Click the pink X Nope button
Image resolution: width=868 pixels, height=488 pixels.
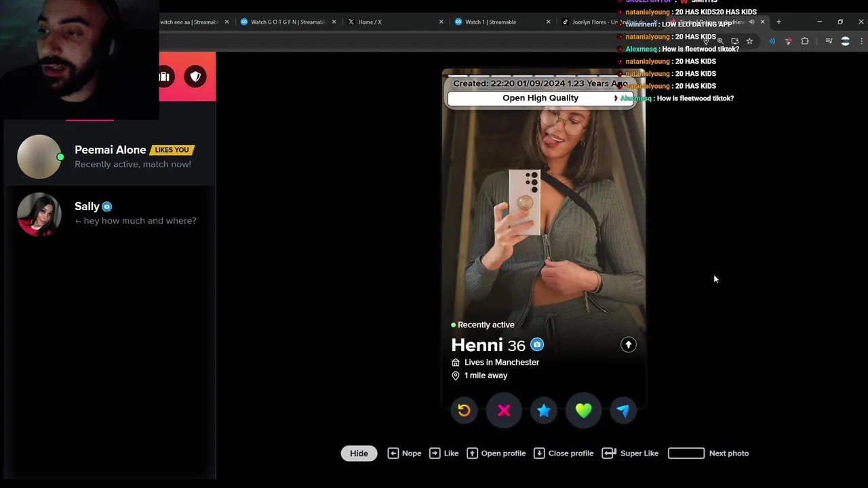click(504, 410)
